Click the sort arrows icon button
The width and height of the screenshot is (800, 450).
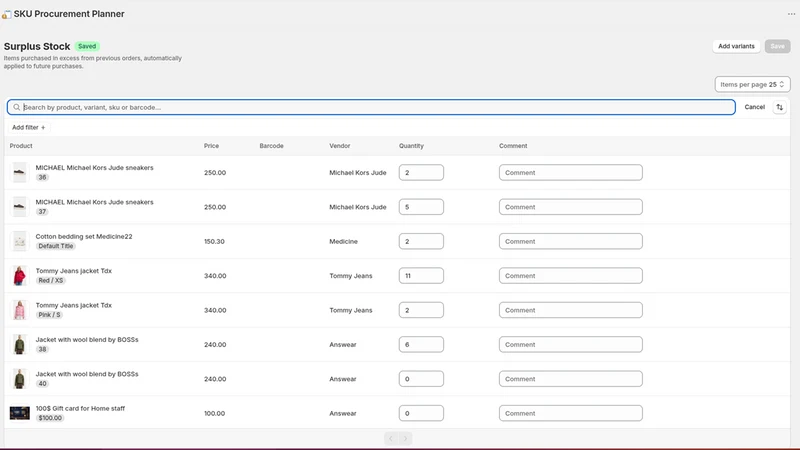[779, 107]
